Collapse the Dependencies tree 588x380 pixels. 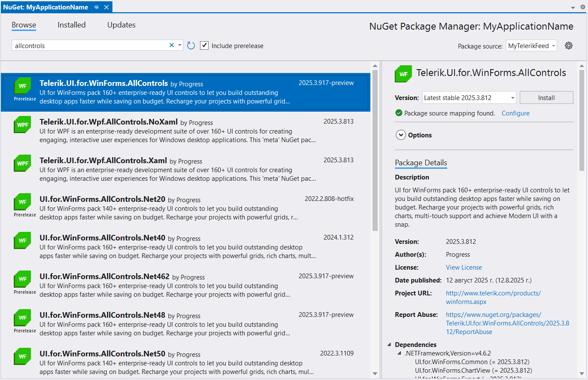(x=389, y=344)
